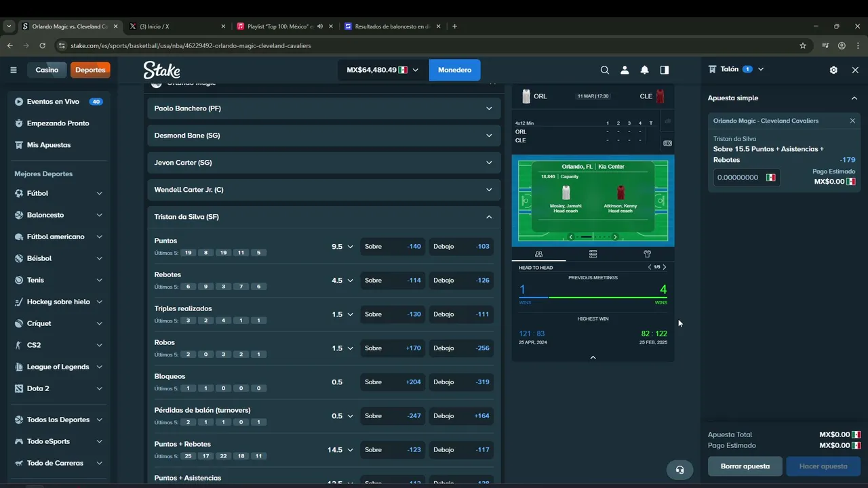Viewport: 868px width, 488px height.
Task: Advance venue carousel with right arrow
Action: pyautogui.click(x=615, y=237)
